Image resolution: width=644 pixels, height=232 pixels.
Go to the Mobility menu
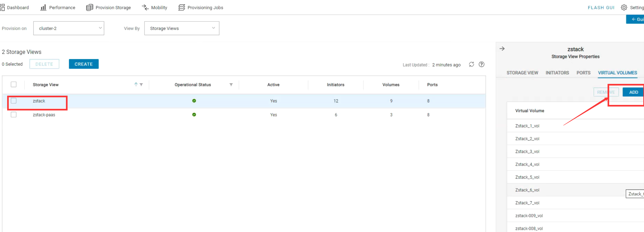[154, 8]
